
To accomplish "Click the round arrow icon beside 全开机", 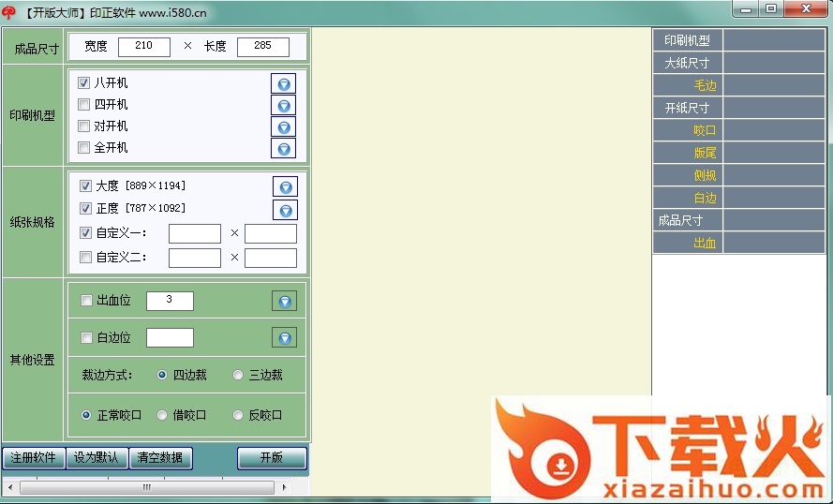I will coord(283,148).
